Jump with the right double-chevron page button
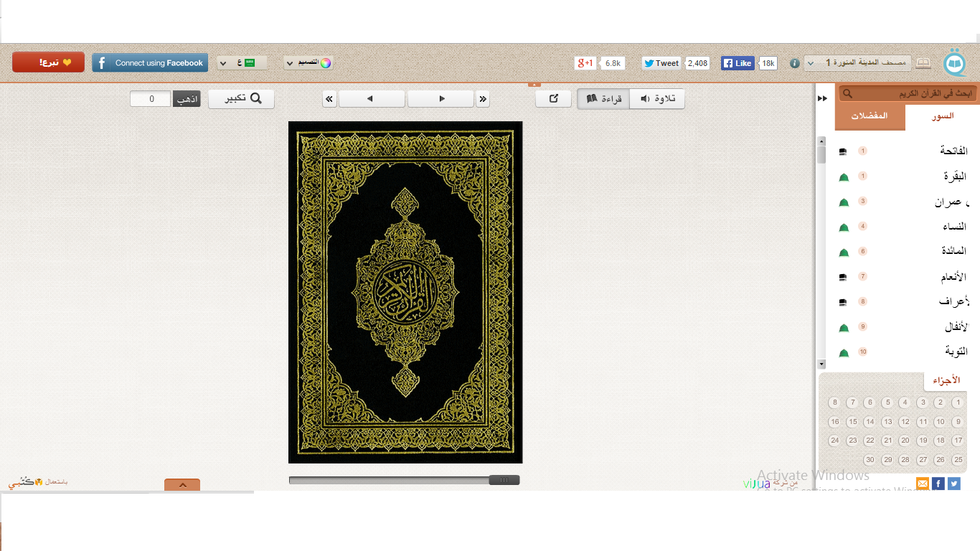Image resolution: width=980 pixels, height=551 pixels. pyautogui.click(x=483, y=99)
